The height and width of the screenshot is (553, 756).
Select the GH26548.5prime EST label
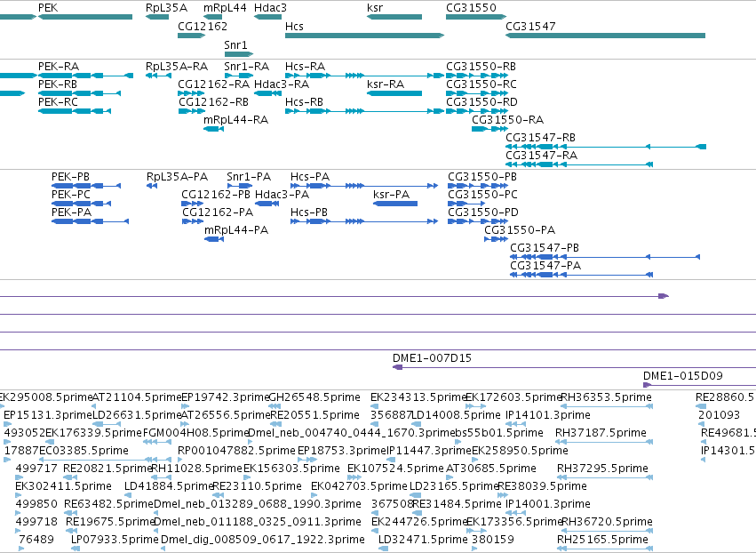[x=314, y=397]
